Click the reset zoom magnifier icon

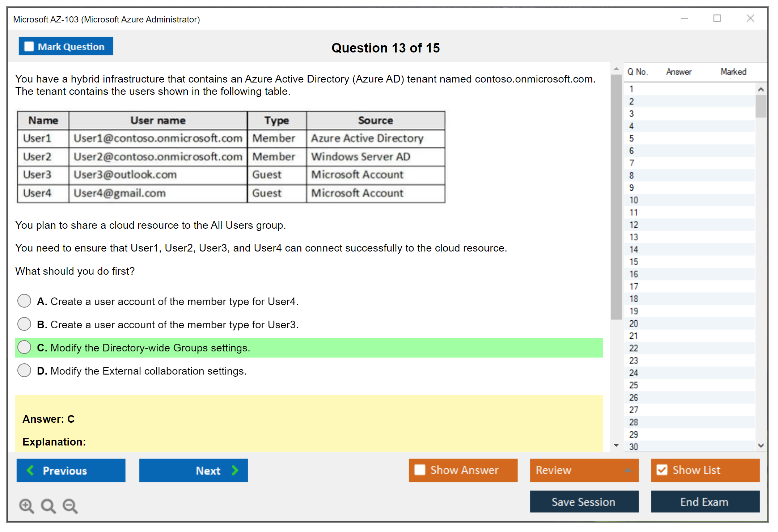point(48,506)
